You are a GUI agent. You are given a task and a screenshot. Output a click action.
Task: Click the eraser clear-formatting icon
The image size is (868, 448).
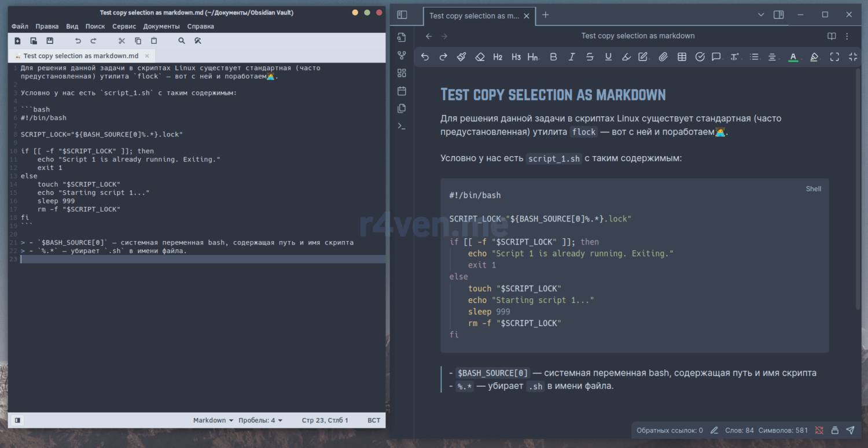click(x=480, y=57)
